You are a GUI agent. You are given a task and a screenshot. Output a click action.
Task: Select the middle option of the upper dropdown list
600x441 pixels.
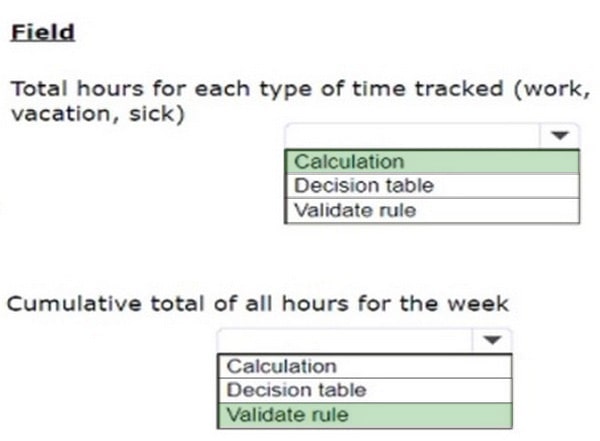tap(432, 186)
